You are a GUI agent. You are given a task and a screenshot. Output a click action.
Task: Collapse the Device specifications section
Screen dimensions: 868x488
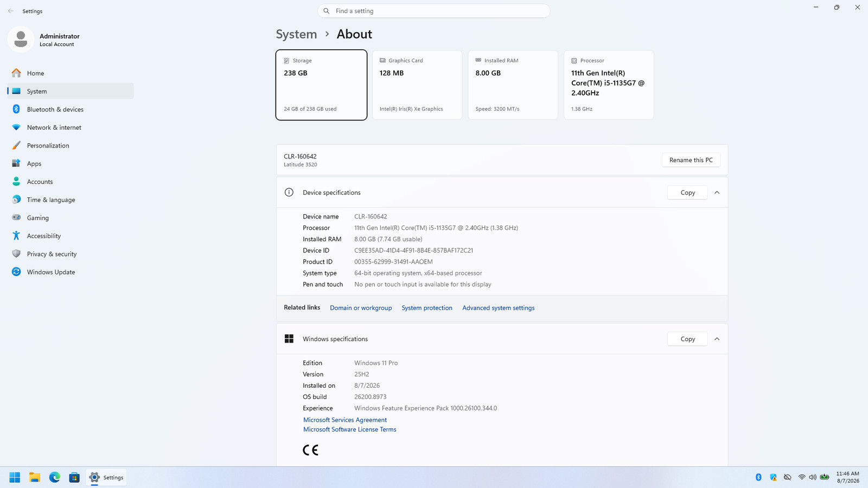coord(717,192)
